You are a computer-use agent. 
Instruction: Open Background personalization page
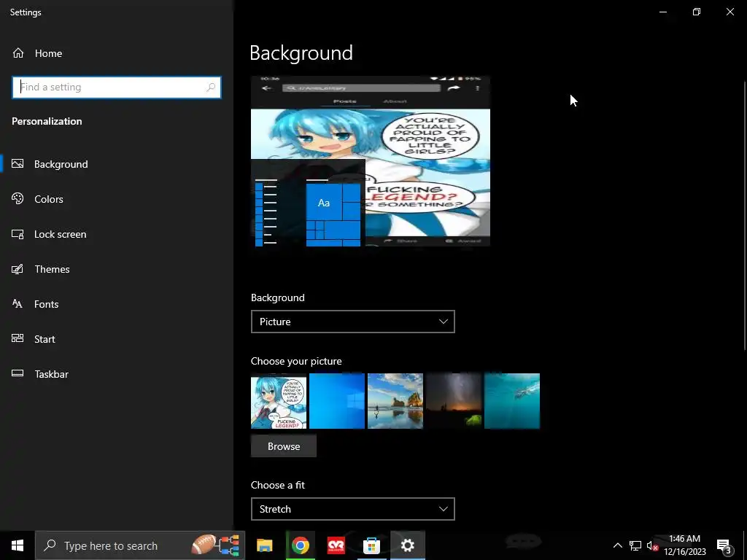[x=61, y=164]
